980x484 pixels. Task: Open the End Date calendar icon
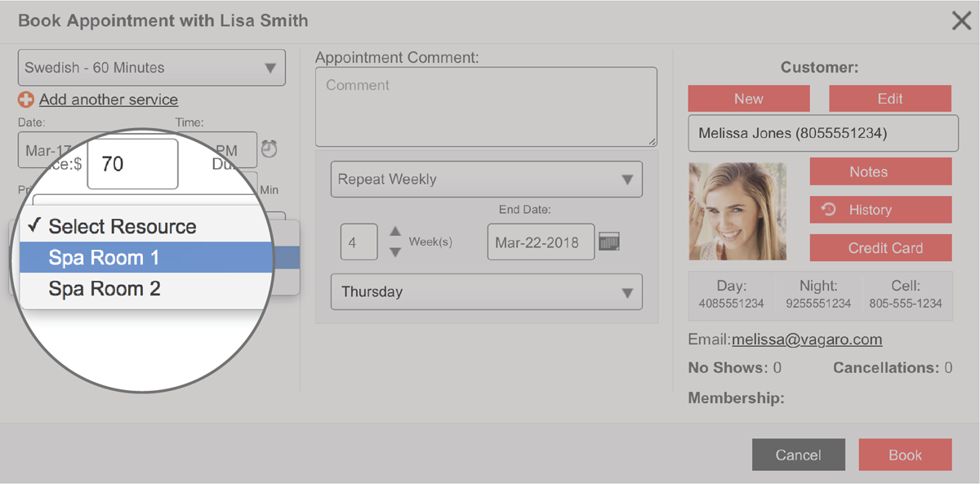[x=608, y=242]
